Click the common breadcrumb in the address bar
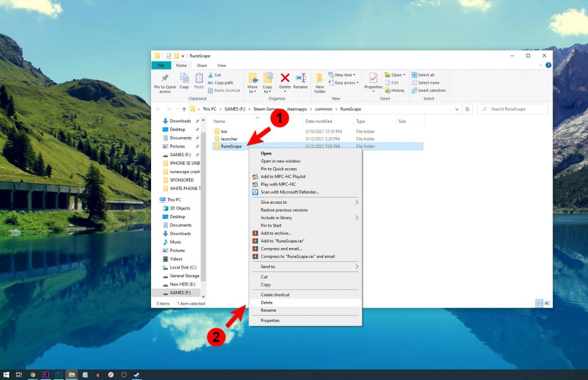This screenshot has height=380, width=588. (324, 109)
